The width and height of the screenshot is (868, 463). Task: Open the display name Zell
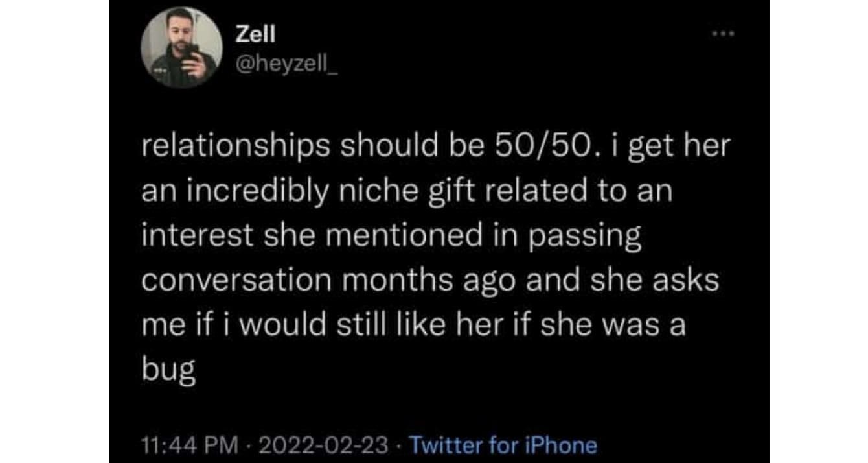coord(256,34)
